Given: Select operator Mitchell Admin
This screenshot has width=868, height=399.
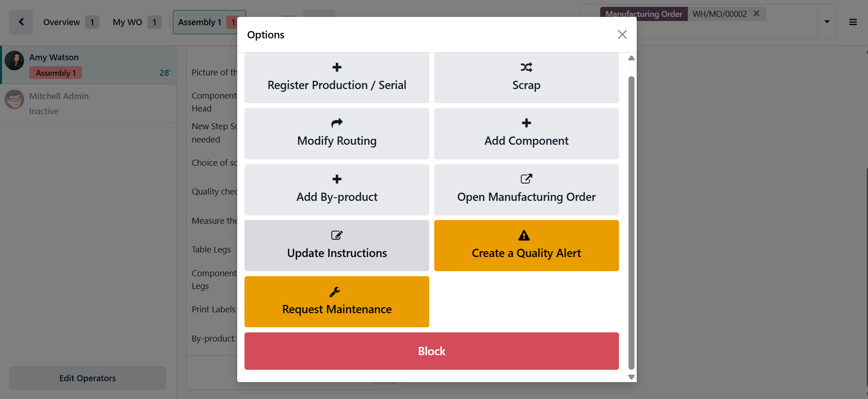Looking at the screenshot, I should click(x=88, y=104).
